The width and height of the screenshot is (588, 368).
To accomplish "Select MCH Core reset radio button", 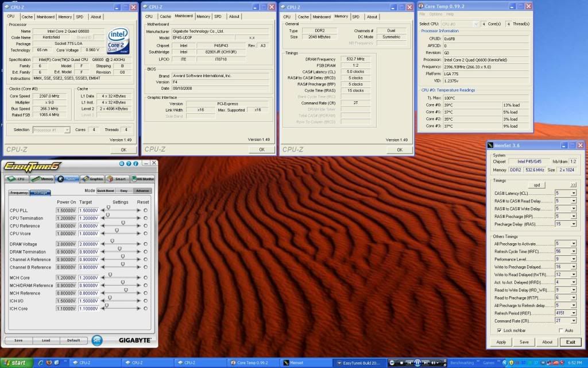I will click(x=145, y=278).
